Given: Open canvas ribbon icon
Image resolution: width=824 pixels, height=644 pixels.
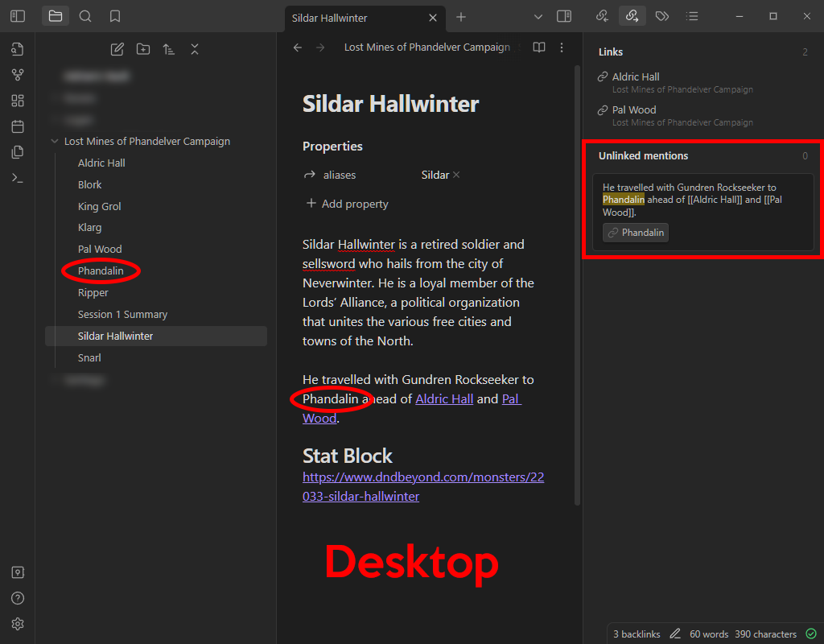Looking at the screenshot, I should click(18, 101).
